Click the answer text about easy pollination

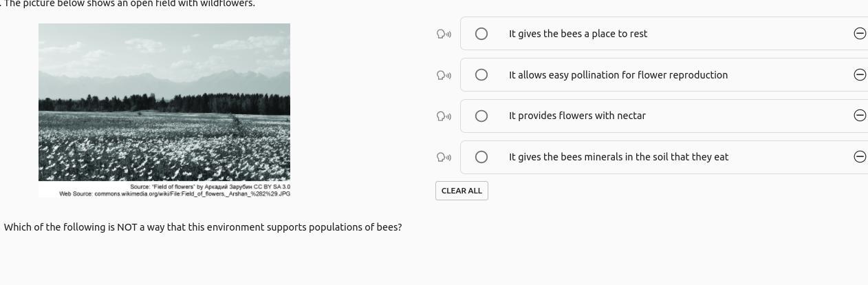coord(618,75)
